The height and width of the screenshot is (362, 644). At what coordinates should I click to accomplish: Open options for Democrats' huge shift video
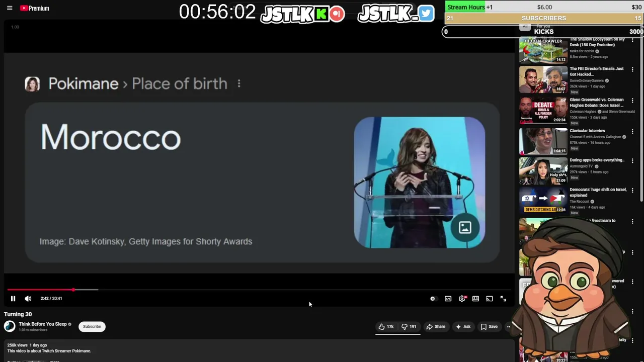[632, 191]
